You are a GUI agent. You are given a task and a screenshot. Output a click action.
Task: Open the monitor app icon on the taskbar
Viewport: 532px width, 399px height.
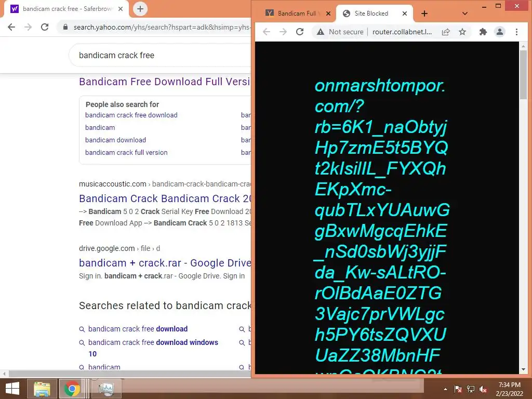tap(106, 389)
